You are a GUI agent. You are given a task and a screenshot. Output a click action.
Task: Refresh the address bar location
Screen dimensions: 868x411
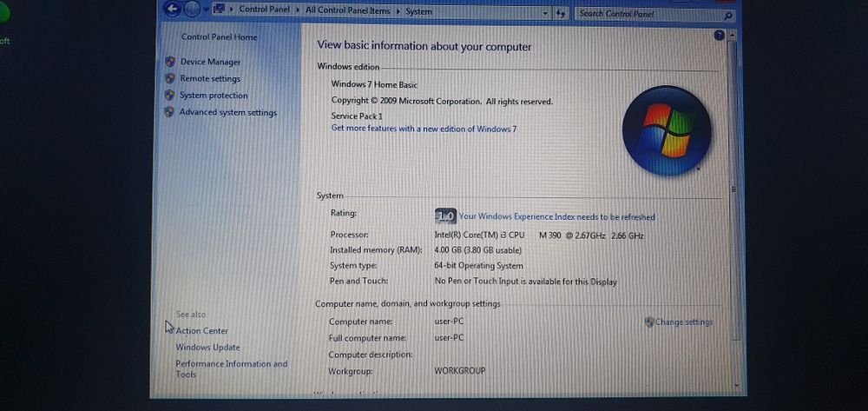(x=560, y=14)
